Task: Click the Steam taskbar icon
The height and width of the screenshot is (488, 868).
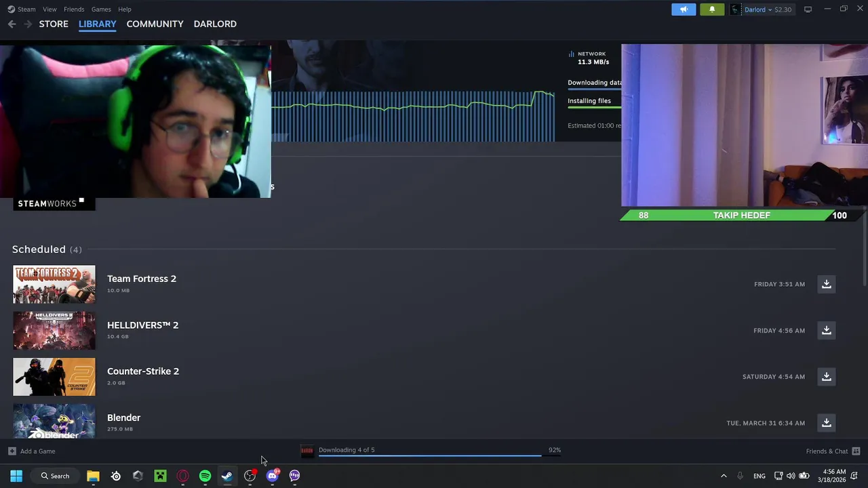Action: [x=227, y=476]
